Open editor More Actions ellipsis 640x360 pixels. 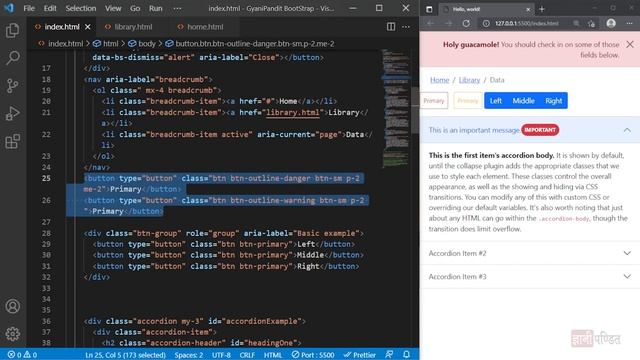click(406, 27)
